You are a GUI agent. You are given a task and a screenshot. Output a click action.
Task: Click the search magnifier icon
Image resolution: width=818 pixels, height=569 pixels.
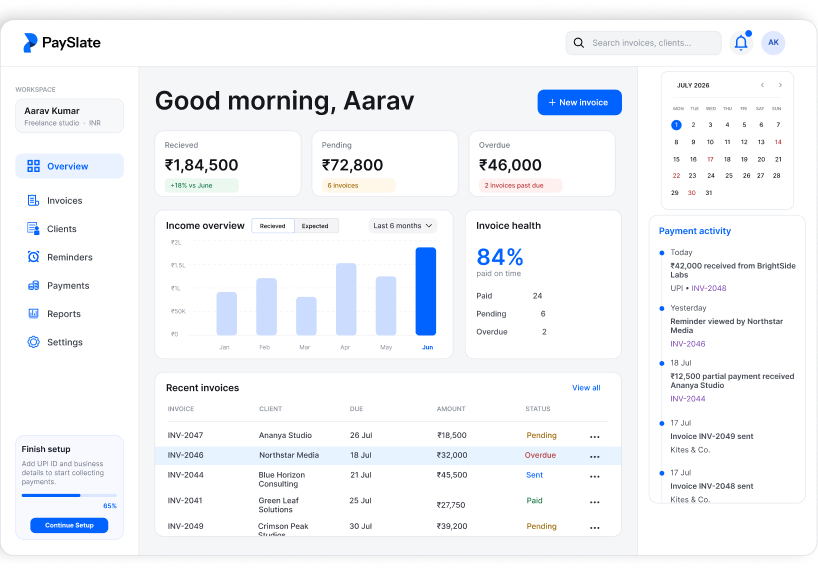coord(579,43)
